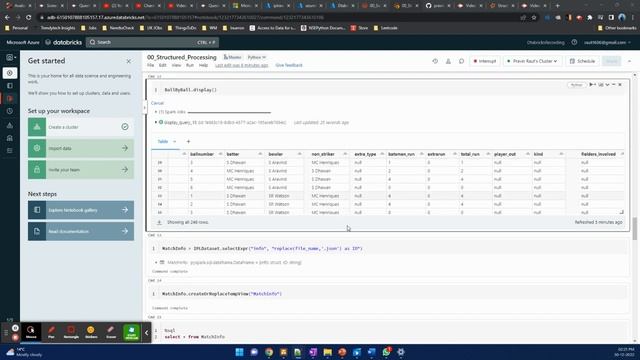
Task: Open persona switcher icon in sidebar
Action: click(x=10, y=58)
